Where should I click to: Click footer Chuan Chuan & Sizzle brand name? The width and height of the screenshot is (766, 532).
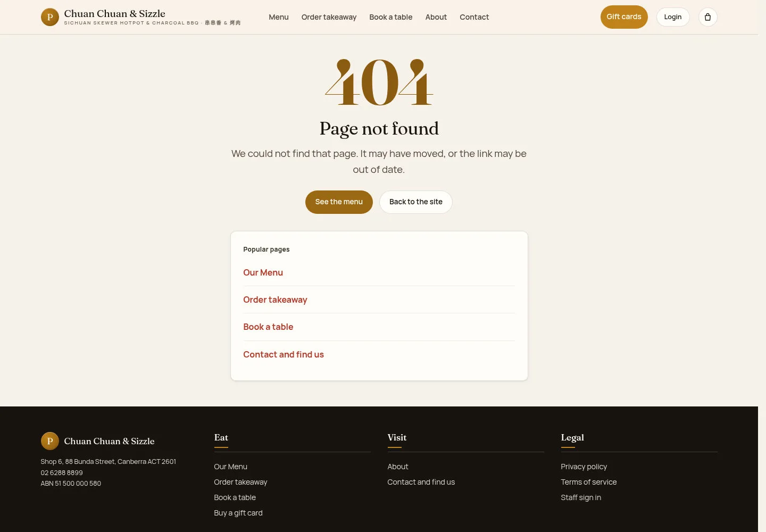[x=110, y=441]
